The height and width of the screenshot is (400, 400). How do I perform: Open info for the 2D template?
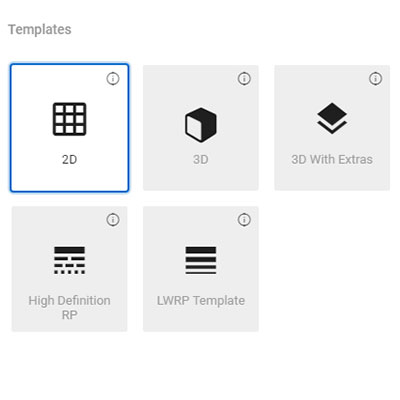pyautogui.click(x=113, y=79)
